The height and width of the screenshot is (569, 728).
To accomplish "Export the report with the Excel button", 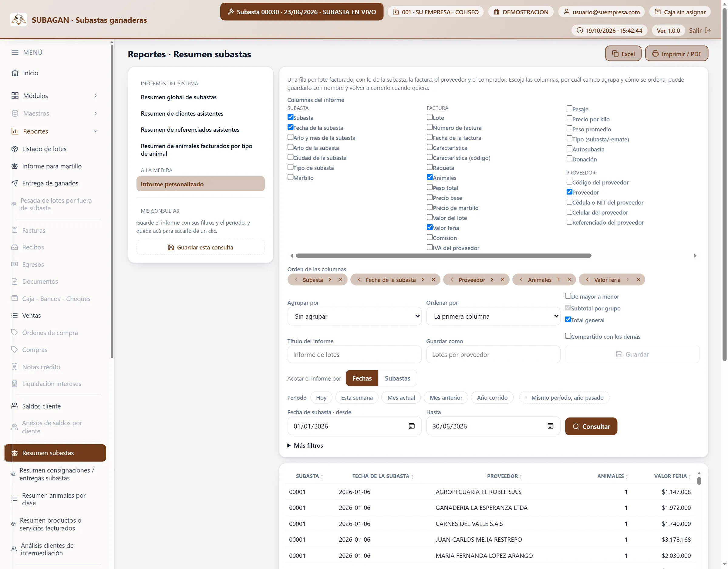I will point(623,54).
